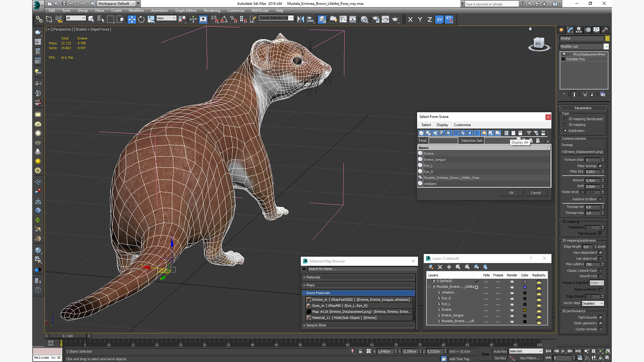Open the key mode Selected dropdown
Screen dimensions: 644x362
click(x=526, y=351)
